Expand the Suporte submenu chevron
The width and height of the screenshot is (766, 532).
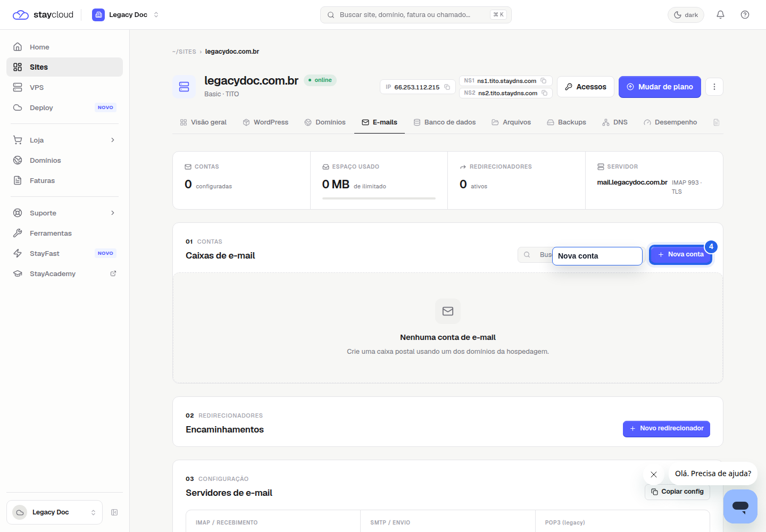click(x=113, y=213)
